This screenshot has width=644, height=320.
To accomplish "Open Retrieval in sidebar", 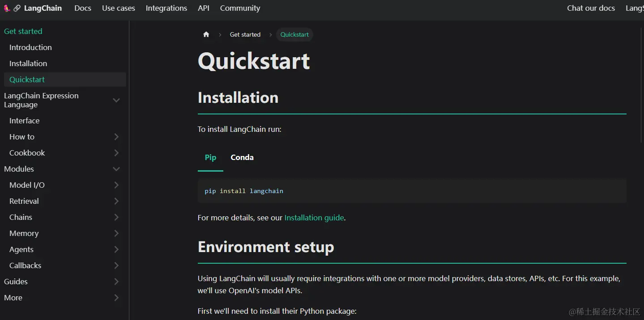I will coord(24,201).
